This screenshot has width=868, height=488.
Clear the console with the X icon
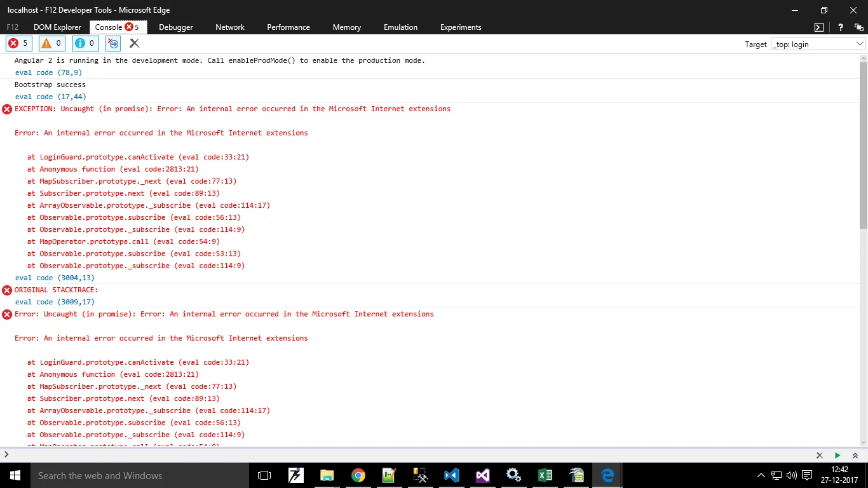click(134, 43)
